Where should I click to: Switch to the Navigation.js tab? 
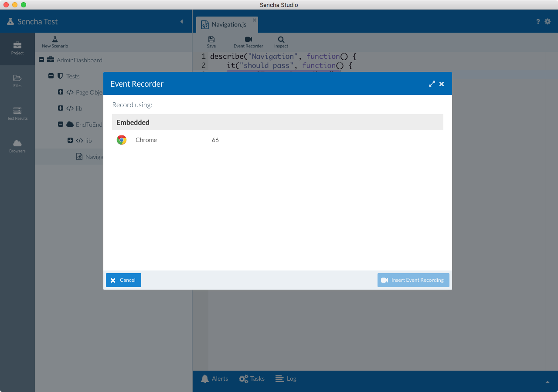227,25
